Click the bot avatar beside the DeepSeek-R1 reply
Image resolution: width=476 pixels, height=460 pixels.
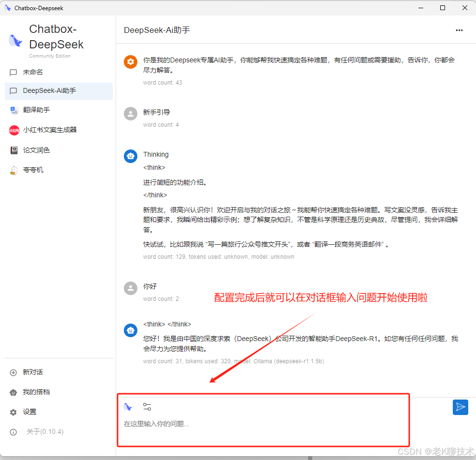pos(131,330)
